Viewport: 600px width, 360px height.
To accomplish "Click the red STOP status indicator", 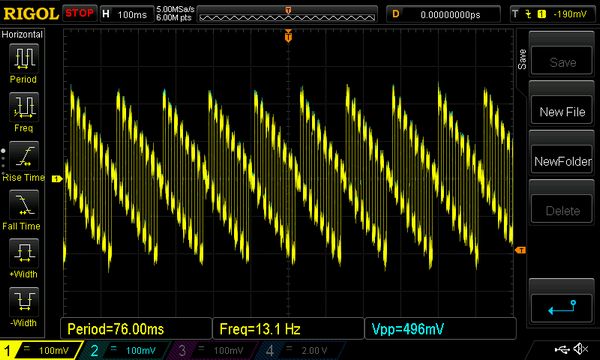I will click(79, 13).
